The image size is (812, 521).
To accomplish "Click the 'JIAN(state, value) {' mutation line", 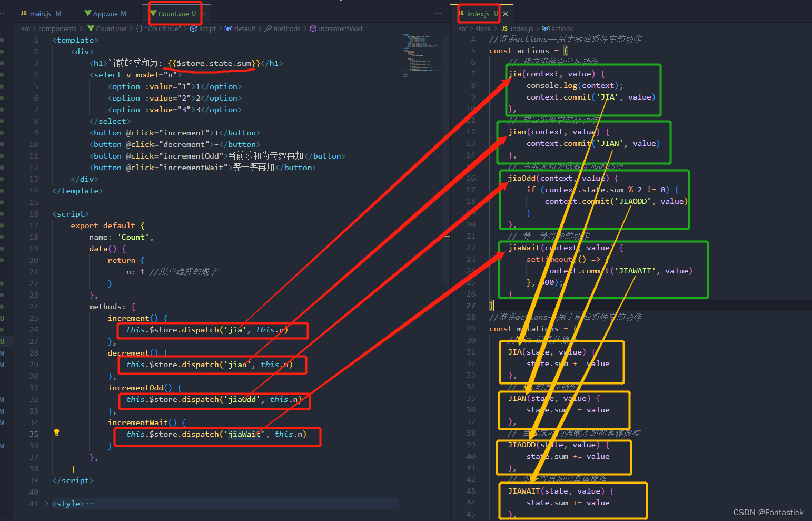I will click(x=554, y=398).
